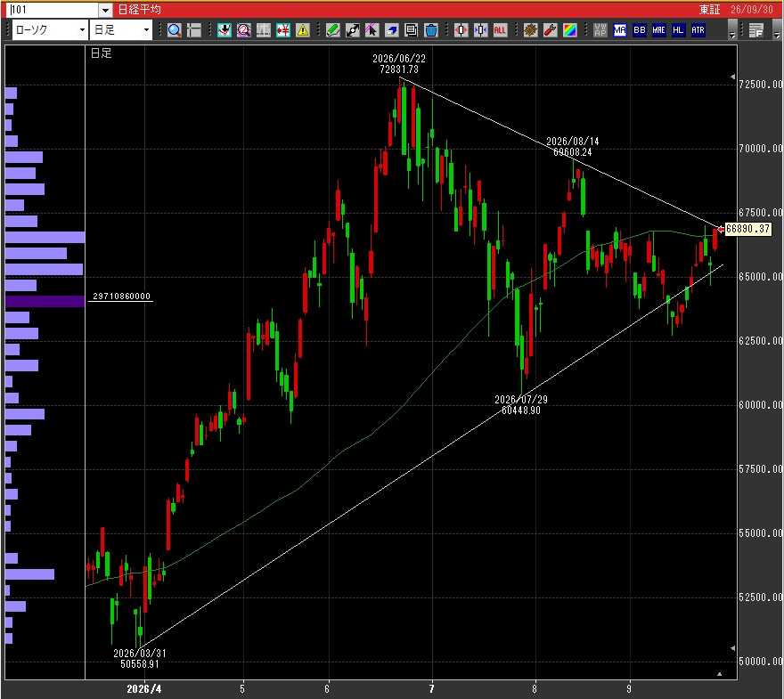Screen dimensions: 784x699
Task: Click the highlighted dark purple volume bar
Action: [x=45, y=301]
